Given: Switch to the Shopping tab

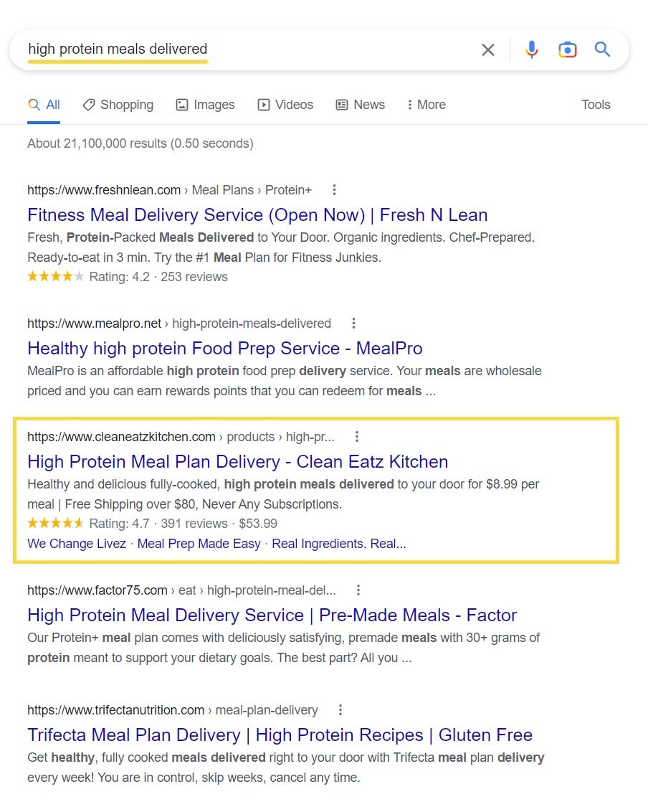Looking at the screenshot, I should click(x=118, y=105).
